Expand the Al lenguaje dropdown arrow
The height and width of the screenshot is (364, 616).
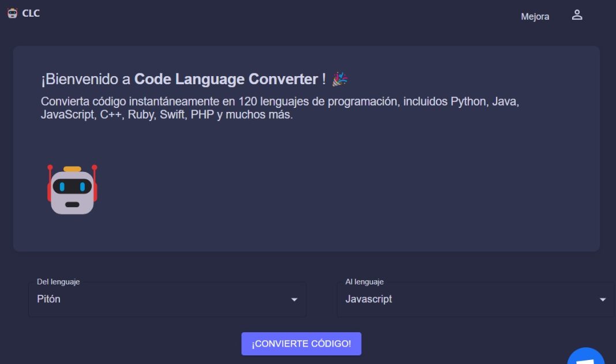(x=602, y=299)
